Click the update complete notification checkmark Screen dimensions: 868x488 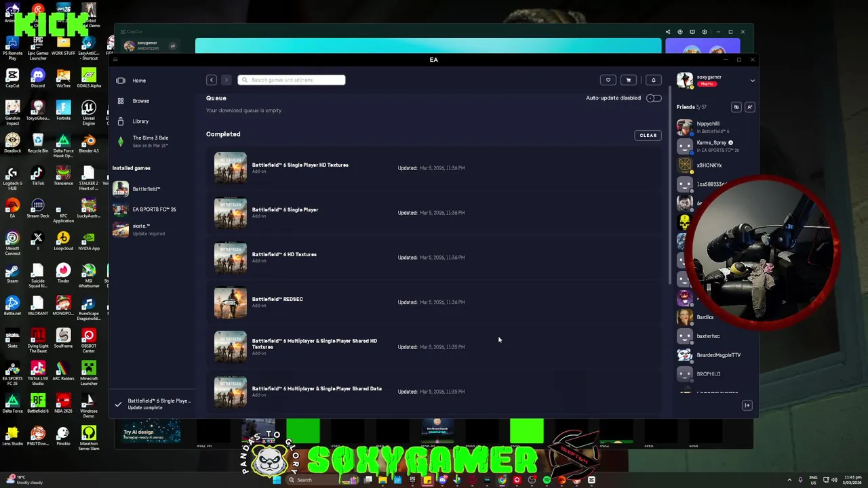(118, 404)
